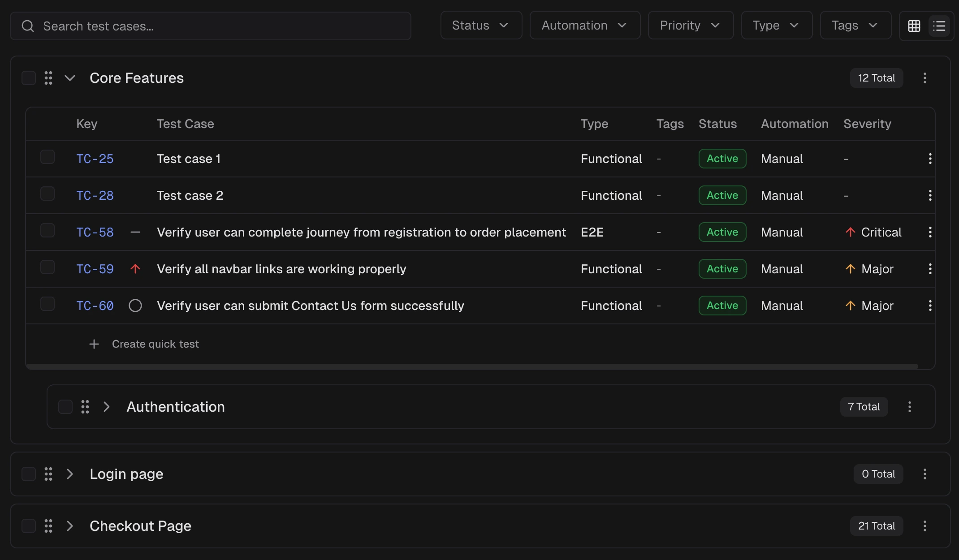Tick the Login page group checkbox
Image resolution: width=959 pixels, height=560 pixels.
click(x=28, y=474)
